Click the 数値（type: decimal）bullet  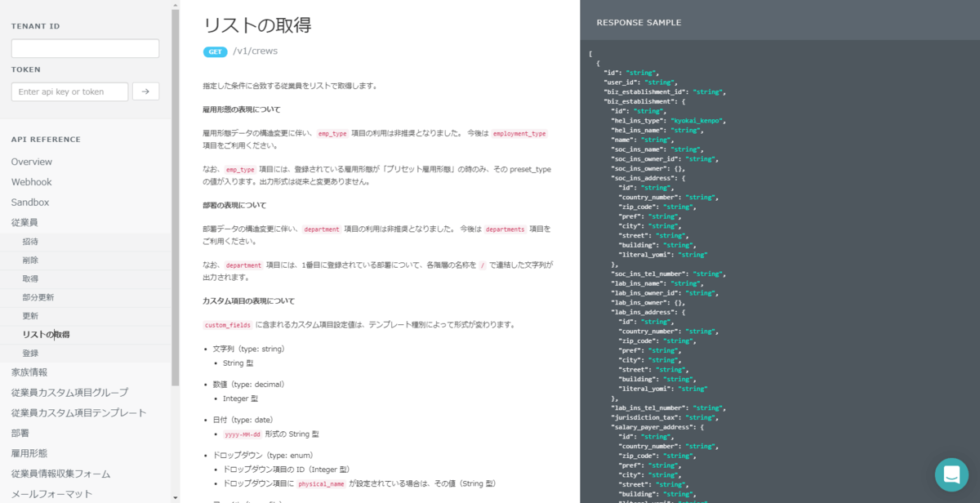pos(248,385)
